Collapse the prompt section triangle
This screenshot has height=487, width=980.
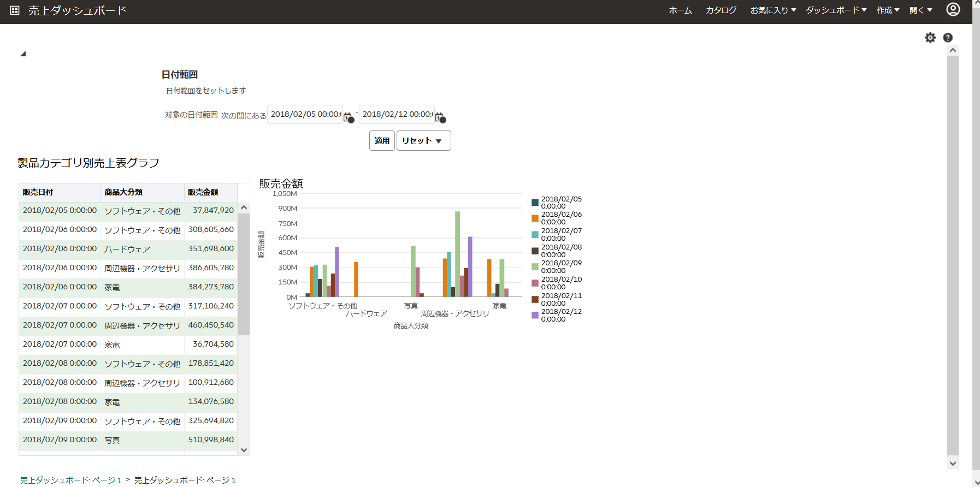click(23, 54)
